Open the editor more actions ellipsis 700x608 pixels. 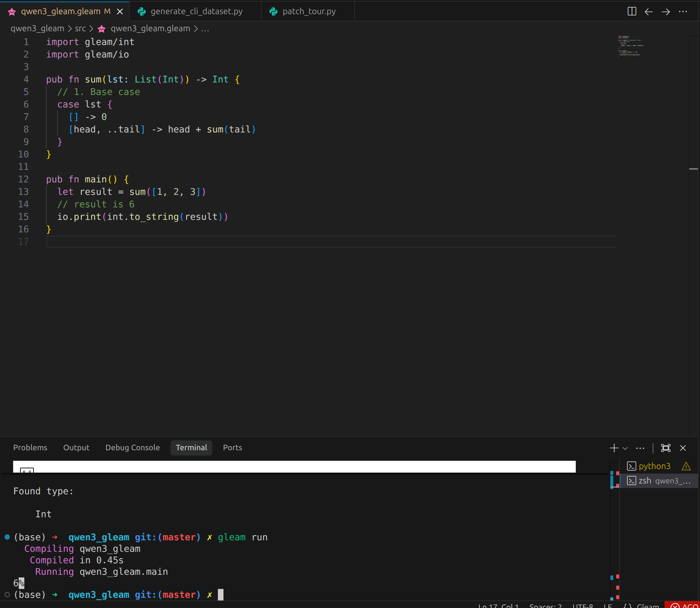683,12
